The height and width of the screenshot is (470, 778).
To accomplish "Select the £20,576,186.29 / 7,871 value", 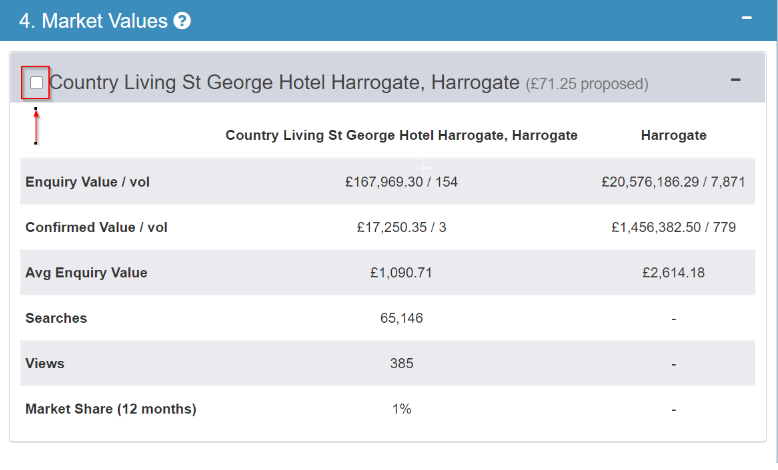I will (x=673, y=182).
